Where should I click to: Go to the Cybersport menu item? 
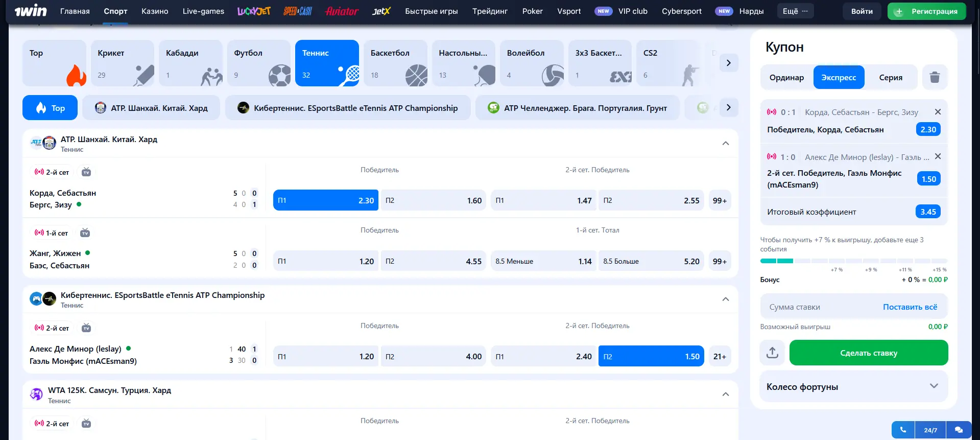point(682,11)
